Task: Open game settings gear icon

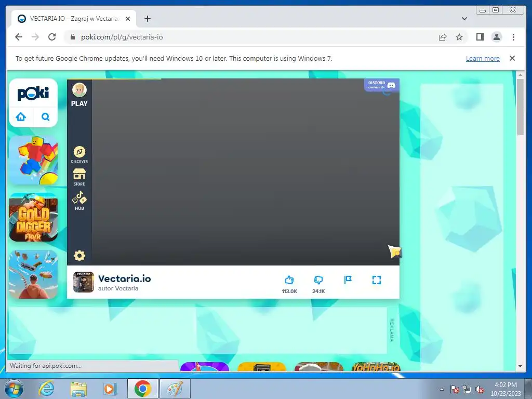Action: pyautogui.click(x=79, y=256)
